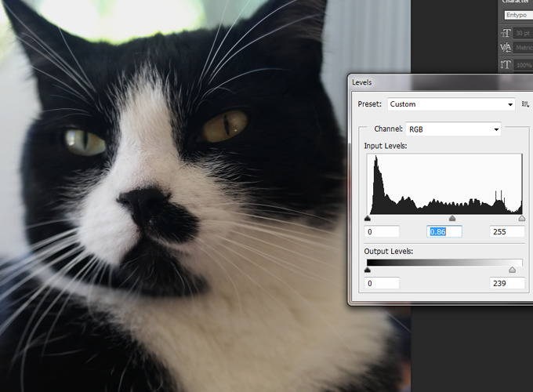Screen dimensions: 533x392
Task: Click the output shadow field showing 0
Action: click(x=382, y=283)
